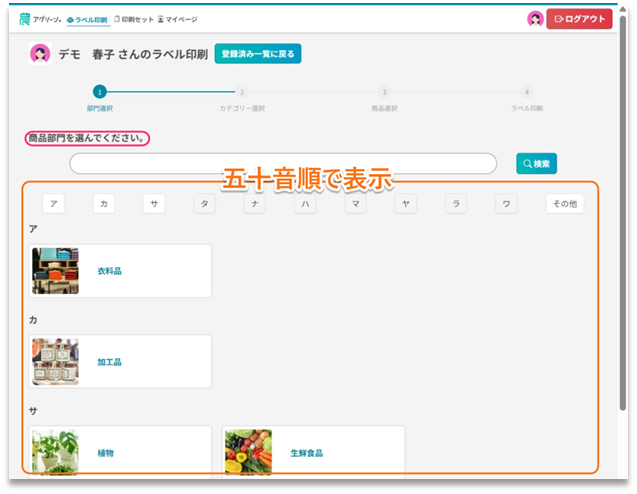637x494 pixels.
Task: Select the 衣料品 department thumbnail
Action: point(55,271)
